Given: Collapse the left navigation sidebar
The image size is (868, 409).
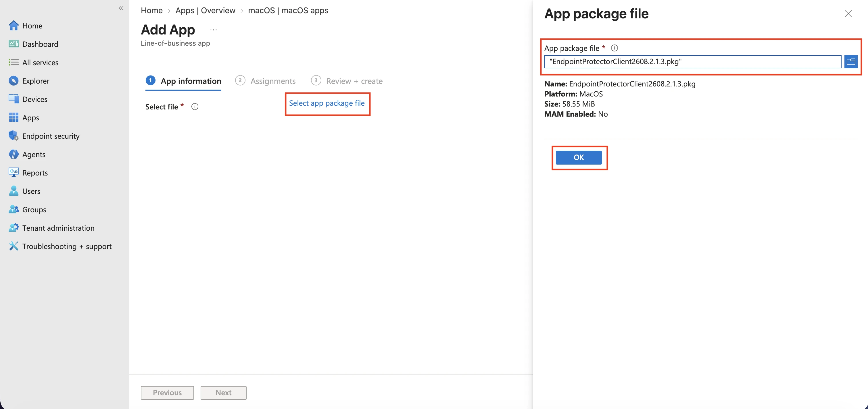Looking at the screenshot, I should click(121, 8).
